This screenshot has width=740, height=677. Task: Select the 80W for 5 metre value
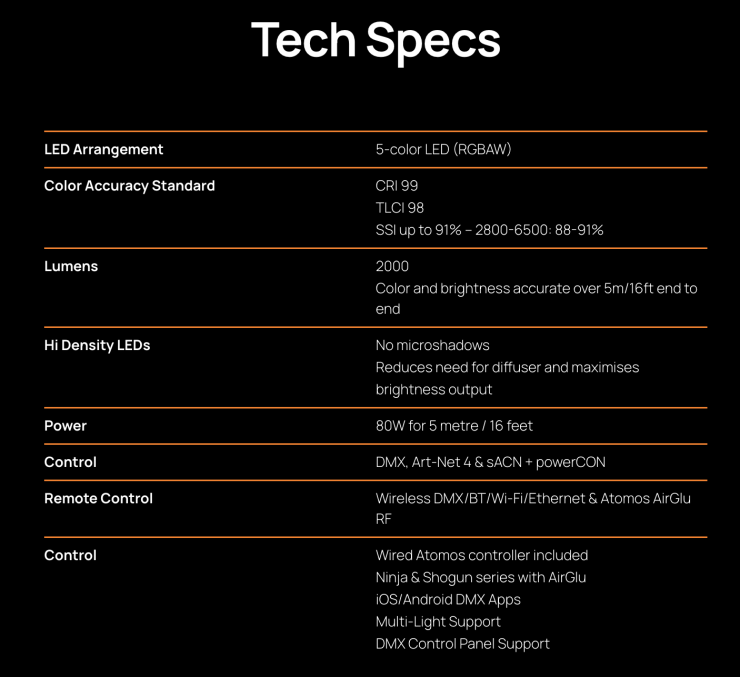coord(454,426)
